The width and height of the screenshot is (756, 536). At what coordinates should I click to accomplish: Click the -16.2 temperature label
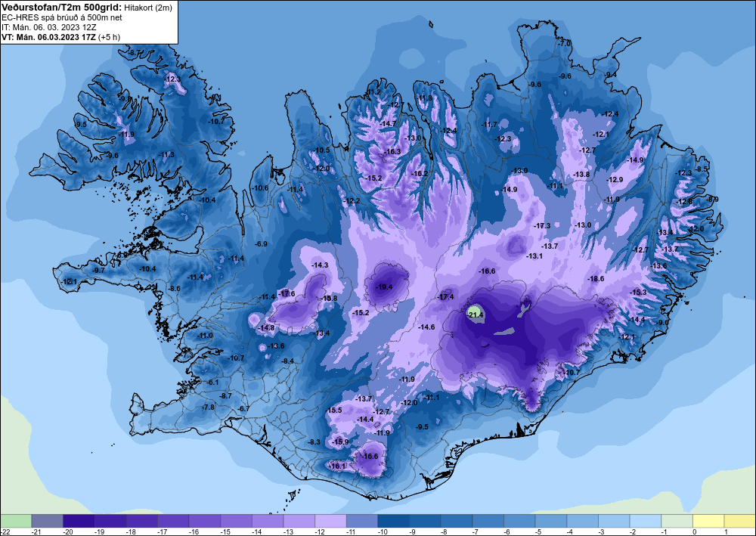click(420, 174)
